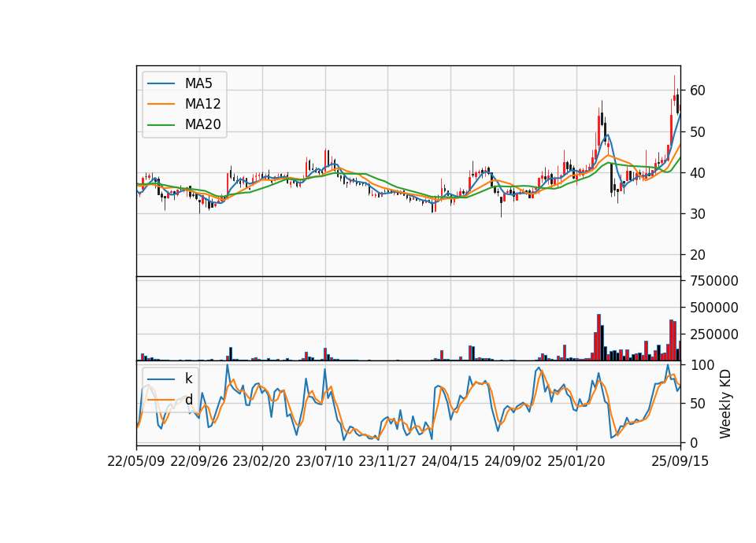Click the price axis value 60

click(697, 90)
